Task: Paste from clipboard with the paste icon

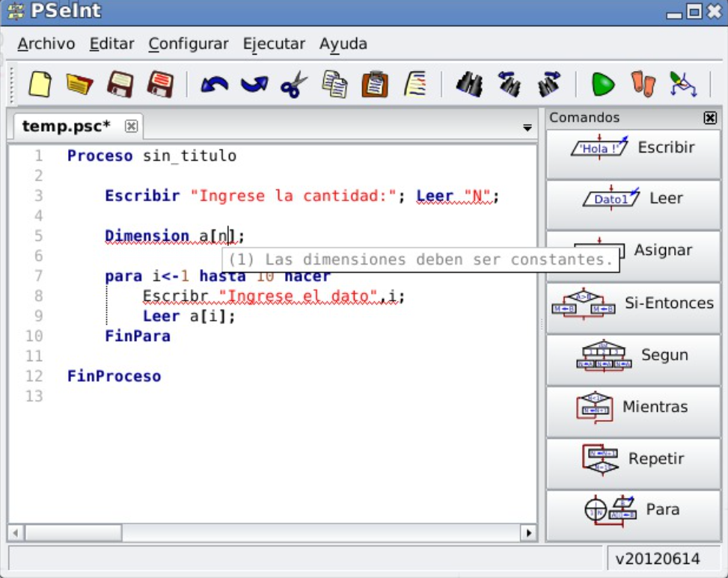Action: click(375, 84)
